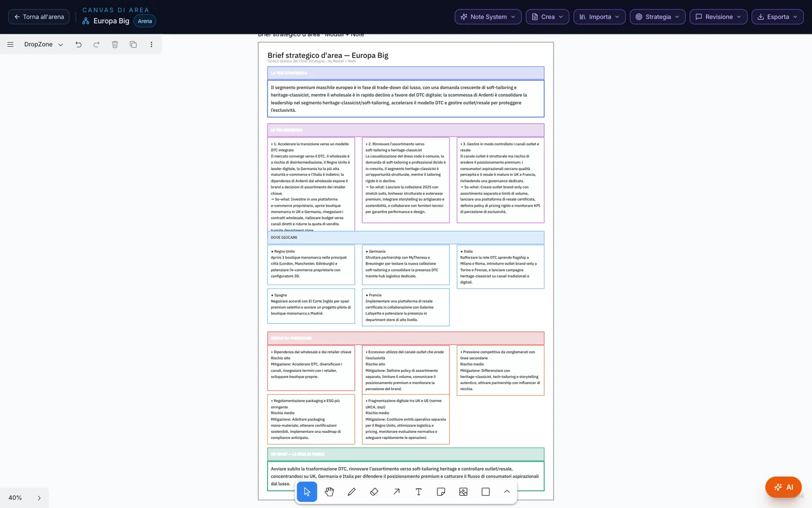
Task: Select the pointer tool in bottom toolbar
Action: pyautogui.click(x=307, y=492)
